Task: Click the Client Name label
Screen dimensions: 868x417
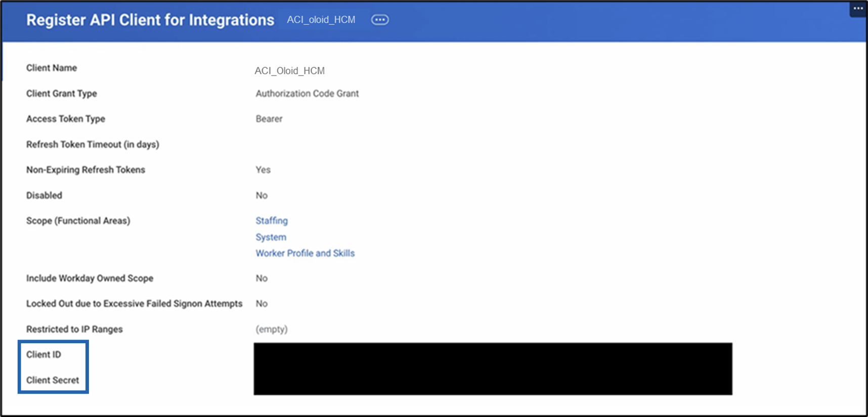Action: tap(52, 68)
